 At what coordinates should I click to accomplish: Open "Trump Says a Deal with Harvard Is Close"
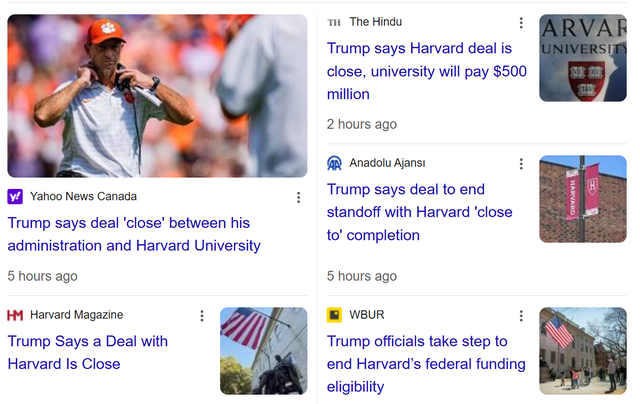point(88,352)
